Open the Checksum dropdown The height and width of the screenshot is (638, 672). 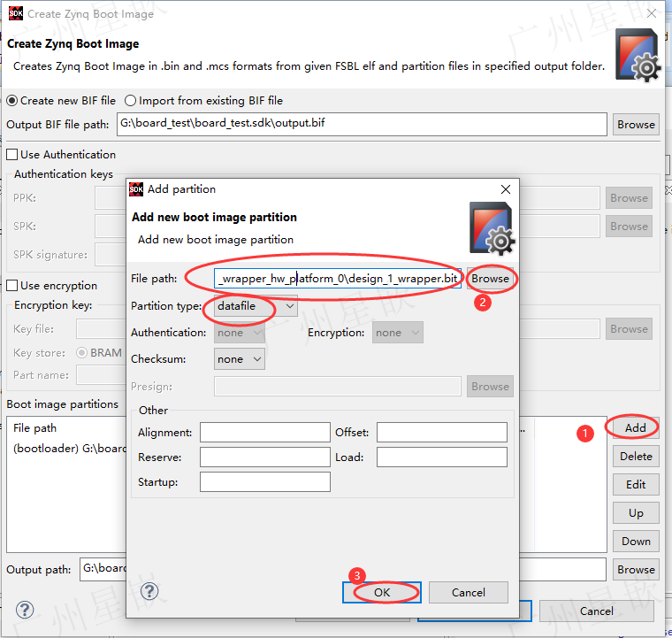[x=240, y=359]
